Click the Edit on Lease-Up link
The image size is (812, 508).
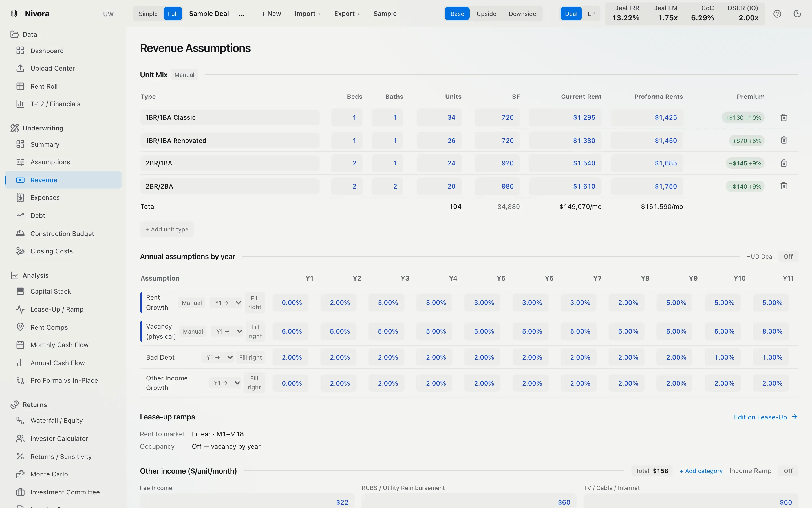click(765, 417)
